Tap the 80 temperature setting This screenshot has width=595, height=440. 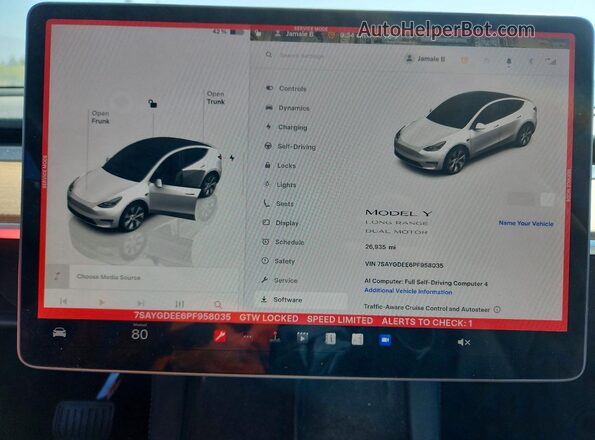click(x=140, y=334)
